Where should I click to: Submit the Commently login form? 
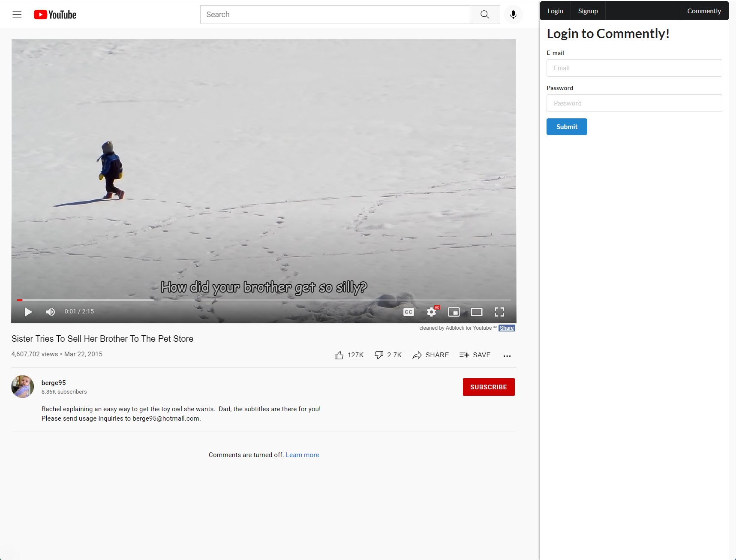[567, 127]
